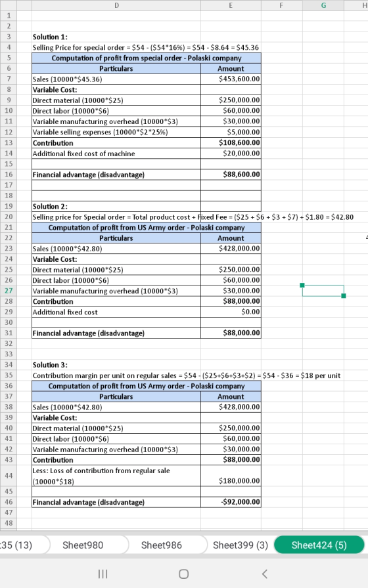Screen dimensions: 368x588
Task: Click the $0.00 additional fixed cost cell
Action: point(231,312)
